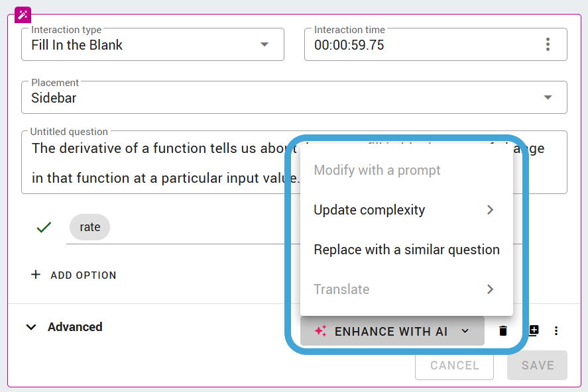The height and width of the screenshot is (392, 588).
Task: Select Modify with a prompt
Action: (x=406, y=170)
